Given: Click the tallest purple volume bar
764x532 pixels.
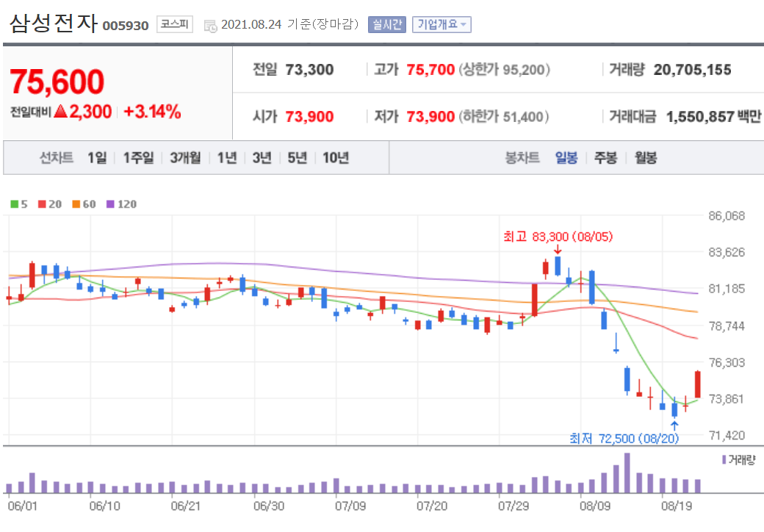Looking at the screenshot, I should coord(627,473).
